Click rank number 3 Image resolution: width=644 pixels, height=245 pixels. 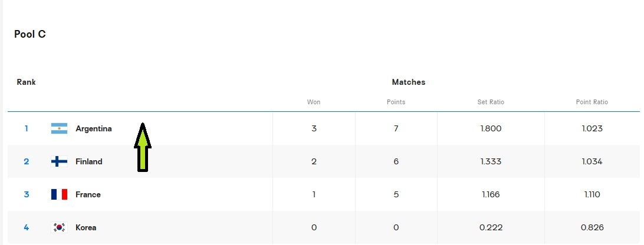tap(26, 194)
